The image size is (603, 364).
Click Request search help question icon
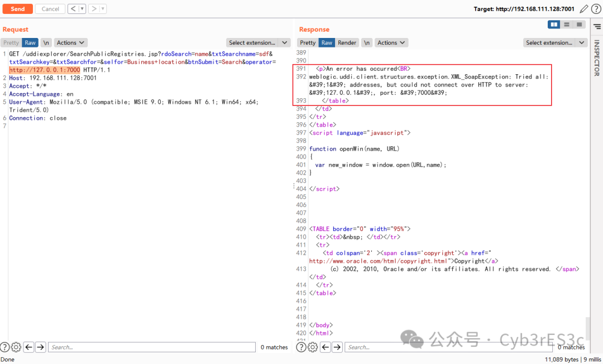4,347
